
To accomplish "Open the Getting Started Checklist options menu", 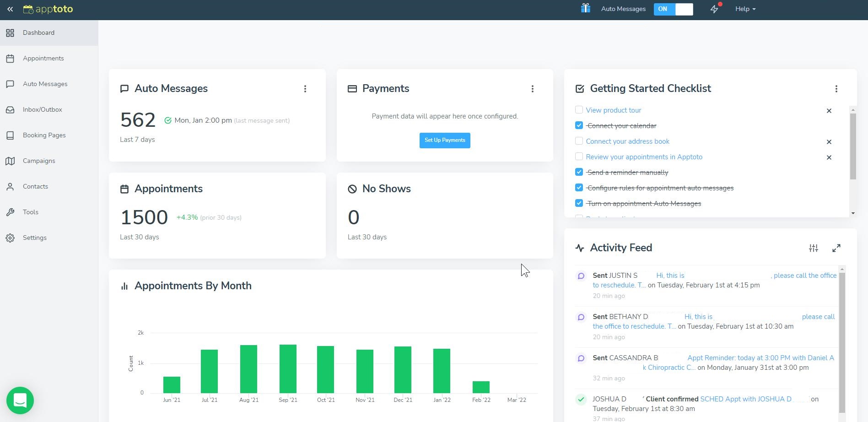I will [x=836, y=89].
